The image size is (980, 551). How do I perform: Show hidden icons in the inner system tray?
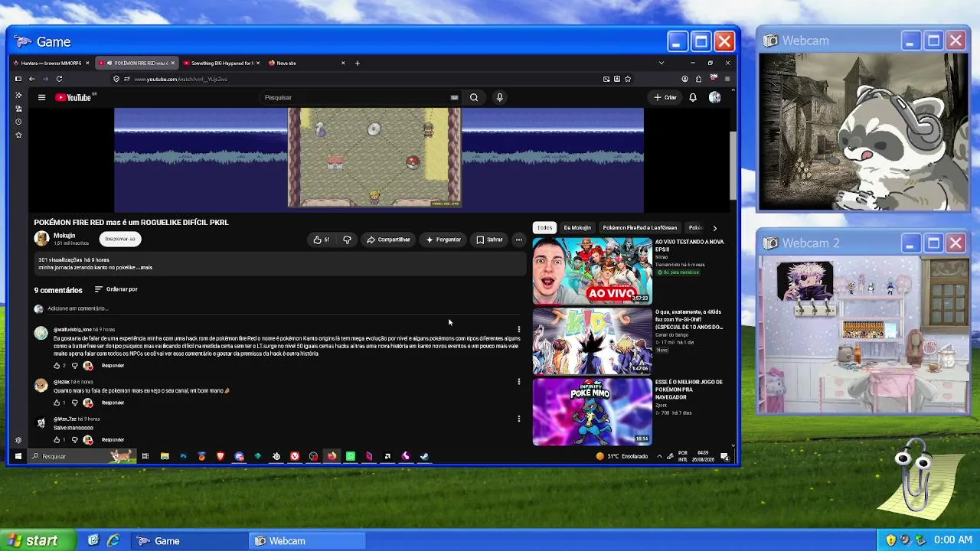point(659,456)
